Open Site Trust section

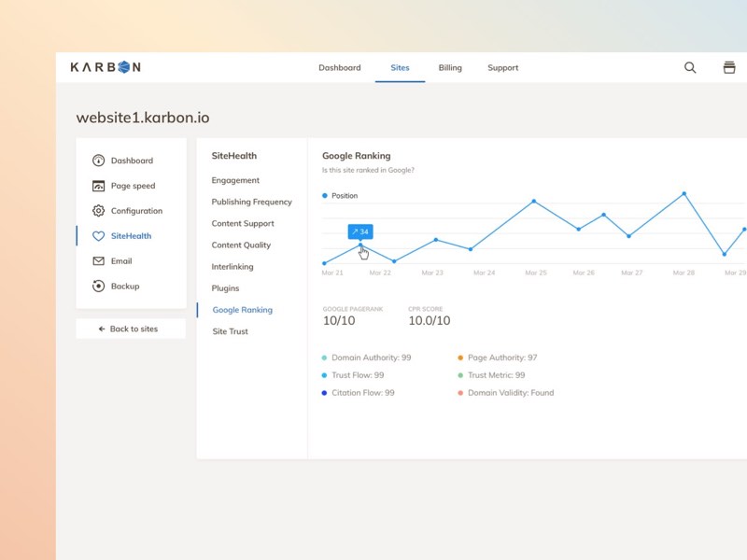(230, 331)
